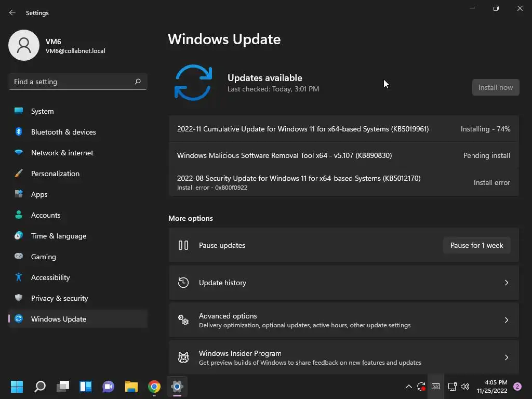Click the Insider Program cat icon
The height and width of the screenshot is (399, 532).
coord(183,357)
